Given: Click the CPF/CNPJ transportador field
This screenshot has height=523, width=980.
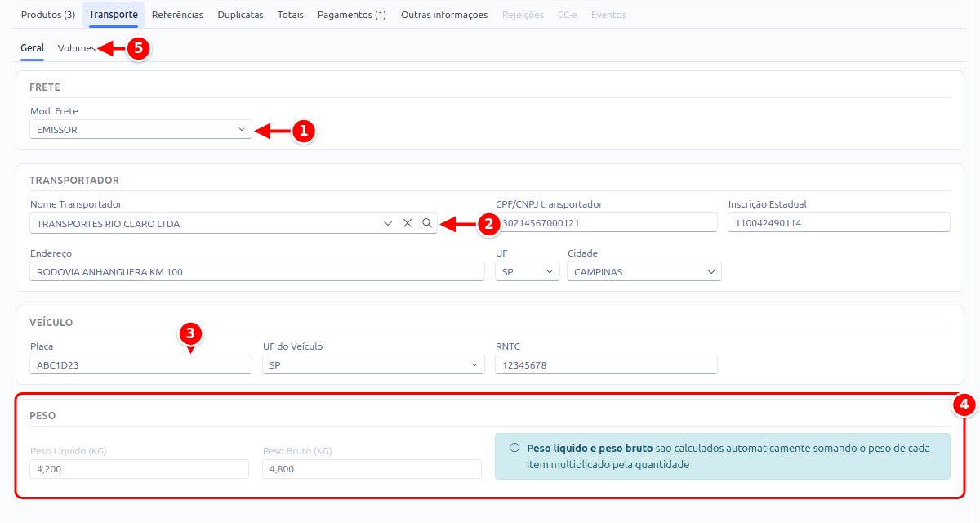Looking at the screenshot, I should coord(606,223).
